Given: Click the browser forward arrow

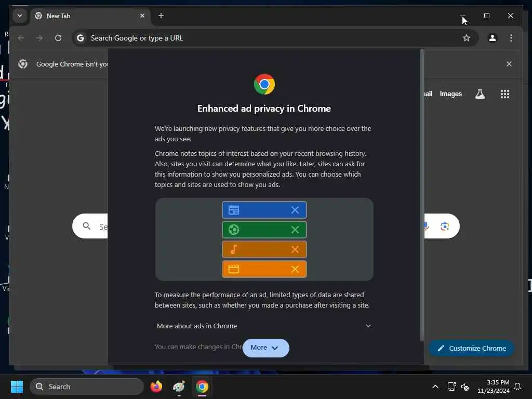Looking at the screenshot, I should point(39,38).
